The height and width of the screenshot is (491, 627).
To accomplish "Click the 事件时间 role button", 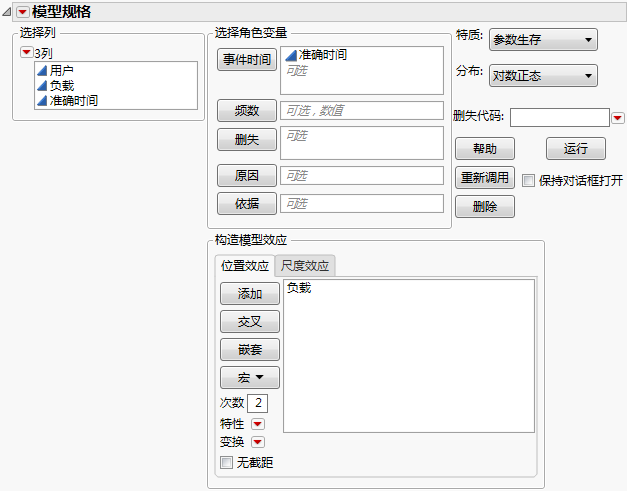I will pyautogui.click(x=247, y=60).
